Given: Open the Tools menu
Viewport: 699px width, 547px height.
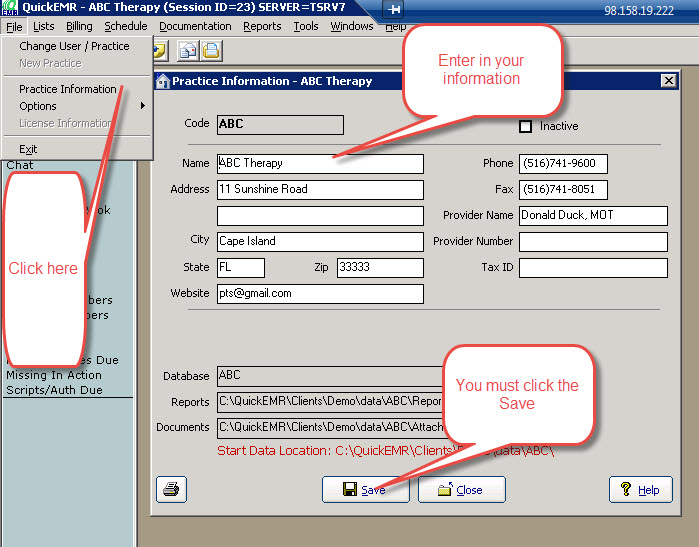Looking at the screenshot, I should [x=306, y=27].
